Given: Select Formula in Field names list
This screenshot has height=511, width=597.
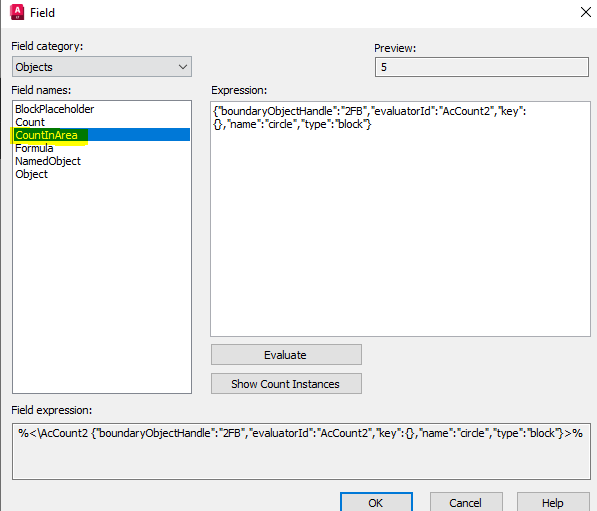Looking at the screenshot, I should click(34, 148).
